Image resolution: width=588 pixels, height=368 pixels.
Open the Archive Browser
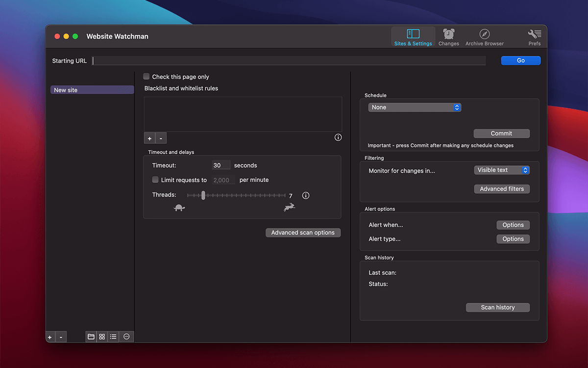pyautogui.click(x=484, y=37)
